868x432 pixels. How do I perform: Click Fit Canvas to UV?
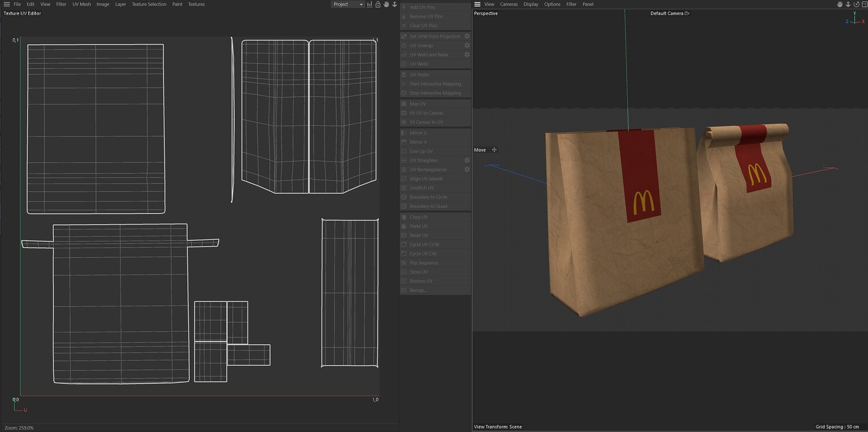tap(435, 122)
